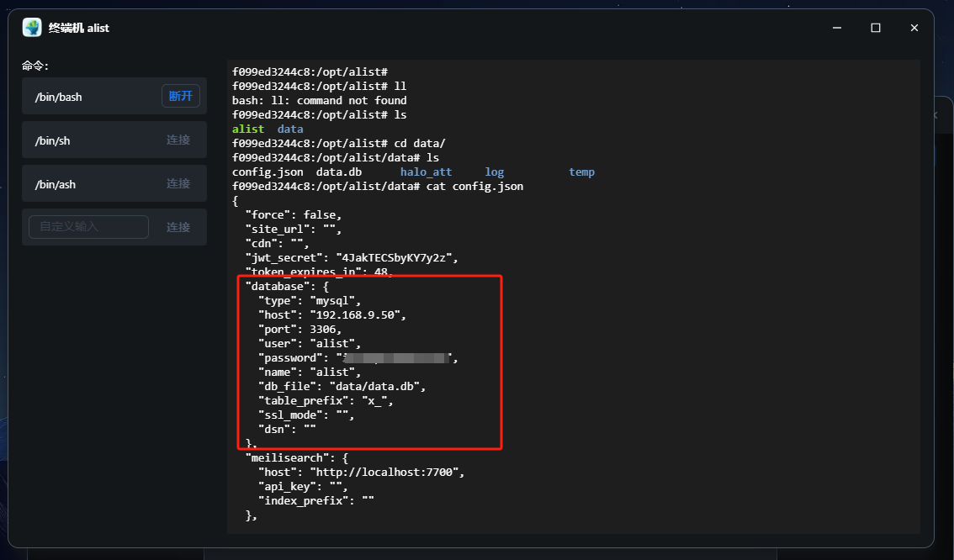Click data.db in the ls listing
This screenshot has height=560, width=954.
click(339, 172)
